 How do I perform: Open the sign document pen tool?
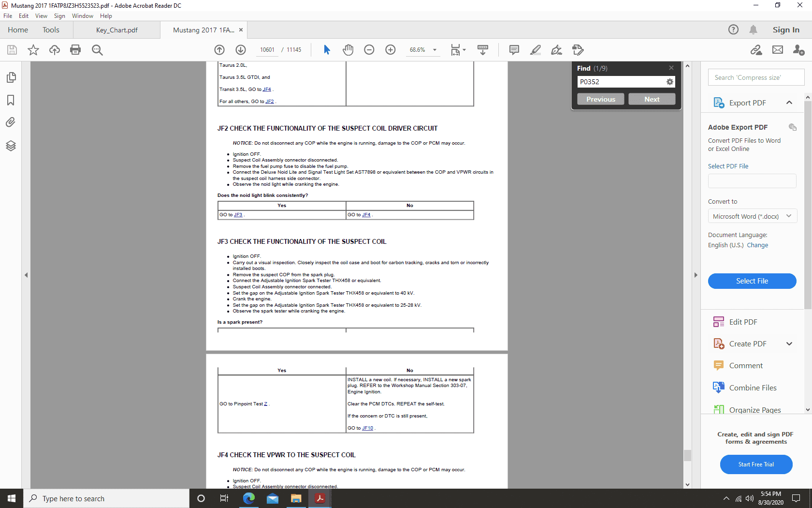pos(557,50)
